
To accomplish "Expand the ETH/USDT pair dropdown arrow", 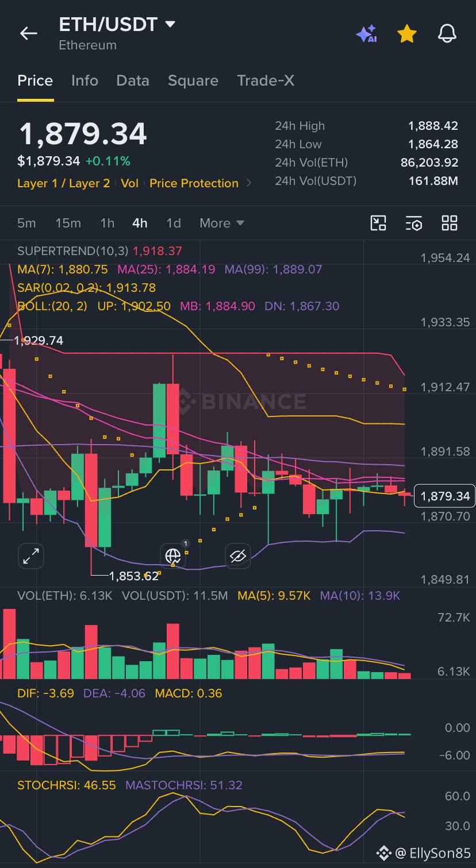I will 170,25.
